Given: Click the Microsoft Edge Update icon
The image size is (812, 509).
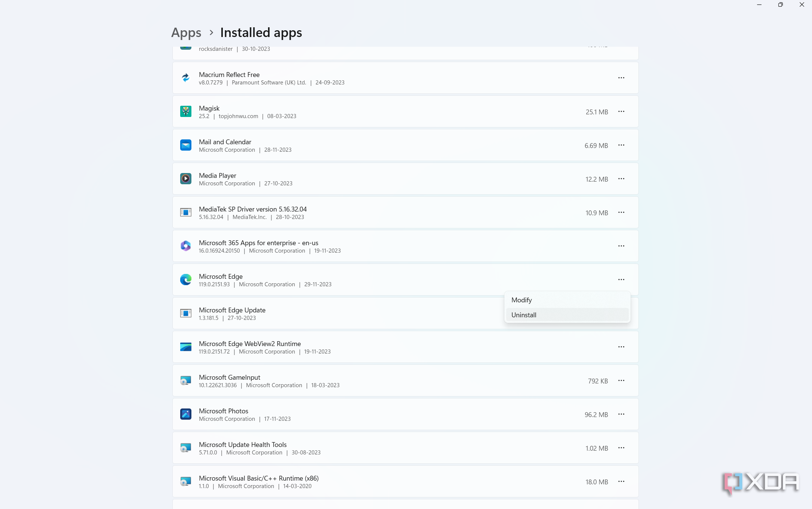Looking at the screenshot, I should pos(186,313).
